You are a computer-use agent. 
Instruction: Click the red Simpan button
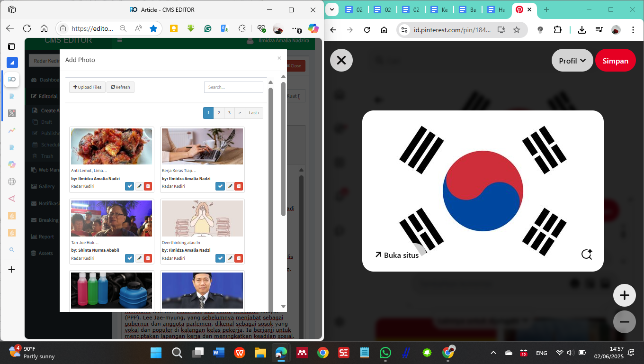pos(615,61)
